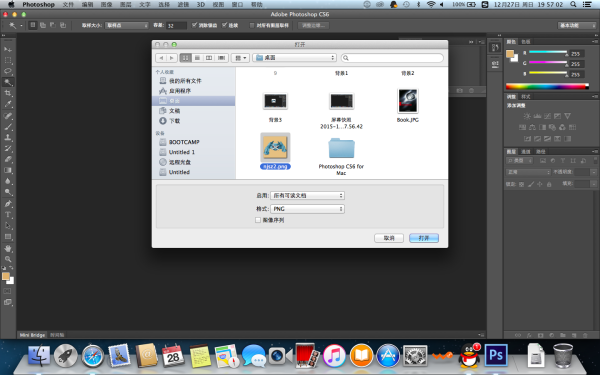
Task: Go back in the open dialog
Action: (161, 58)
